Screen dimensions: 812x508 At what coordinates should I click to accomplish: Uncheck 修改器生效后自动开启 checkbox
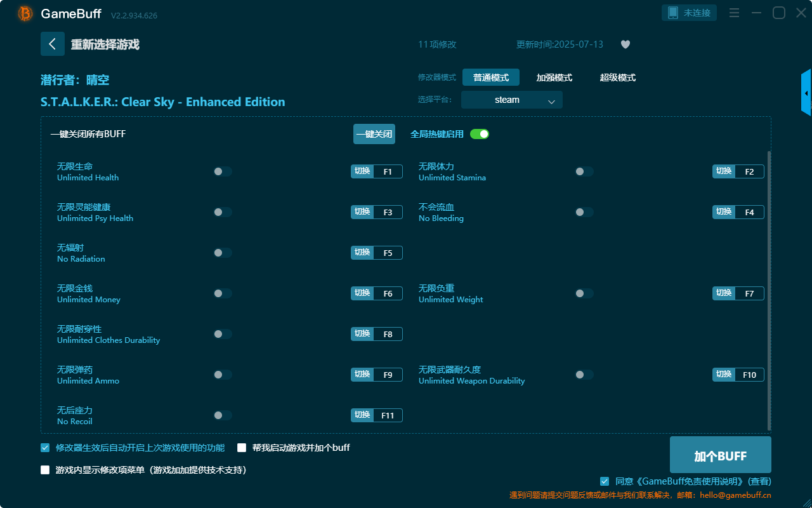45,448
